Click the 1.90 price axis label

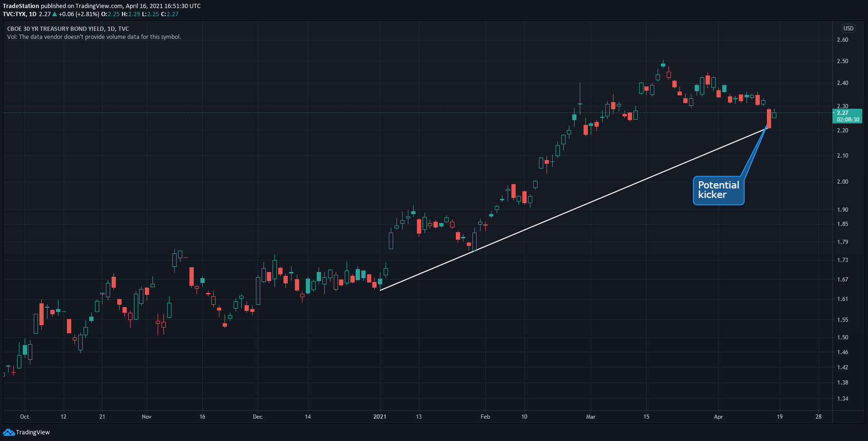click(x=842, y=210)
